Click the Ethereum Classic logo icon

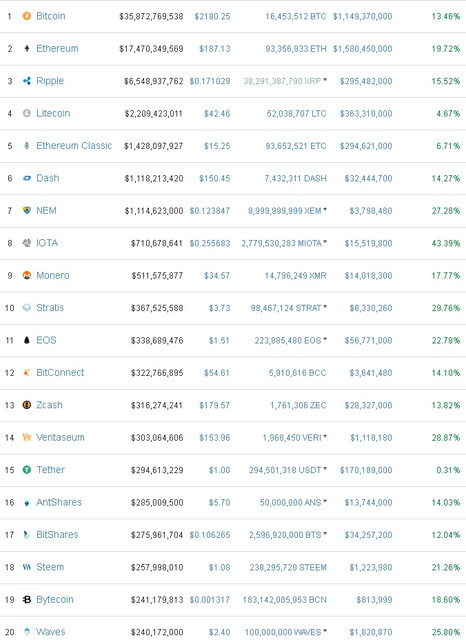27,146
